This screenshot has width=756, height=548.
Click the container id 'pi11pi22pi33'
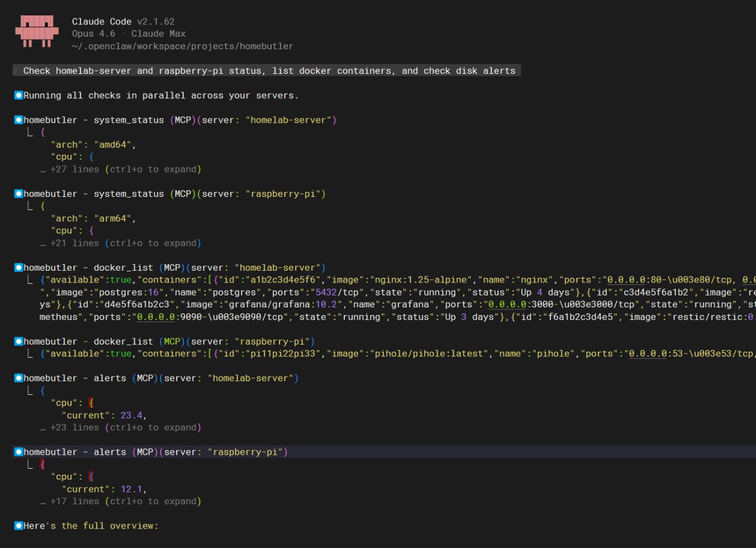coord(283,354)
